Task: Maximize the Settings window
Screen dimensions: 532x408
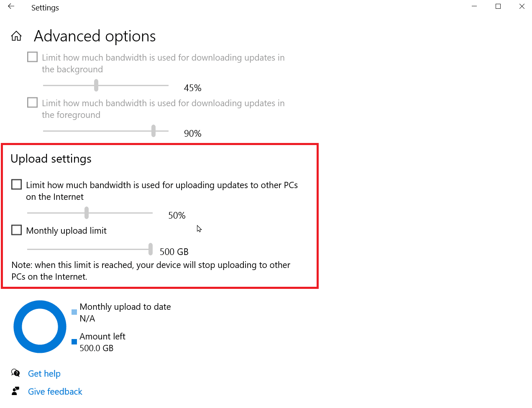Action: click(x=498, y=7)
